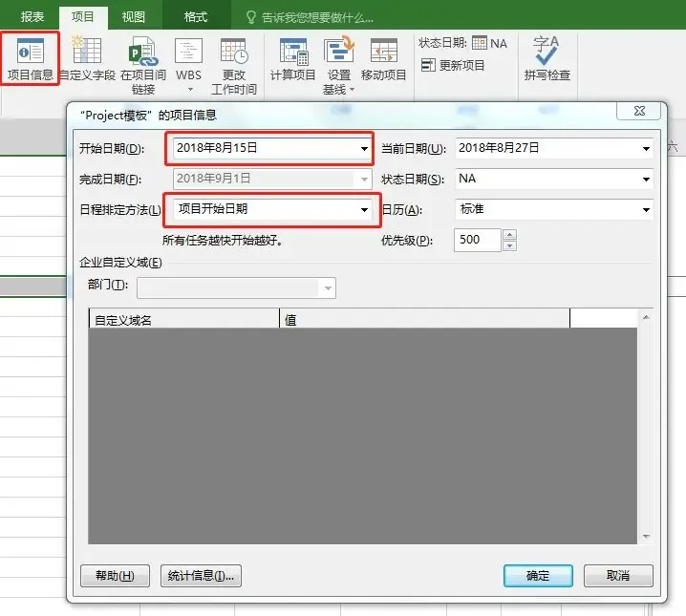This screenshot has height=616, width=686.
Task: Open Custom Fields (自定义字段) tool
Action: point(87,59)
